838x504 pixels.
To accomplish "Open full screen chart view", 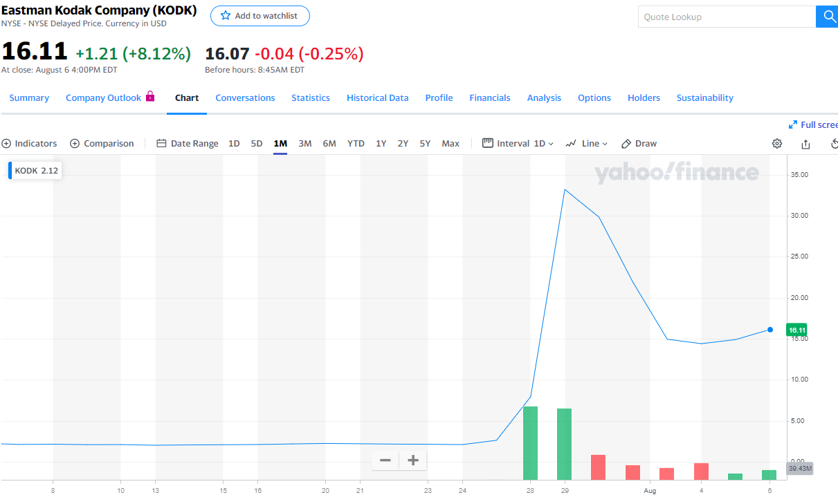I will [x=814, y=125].
